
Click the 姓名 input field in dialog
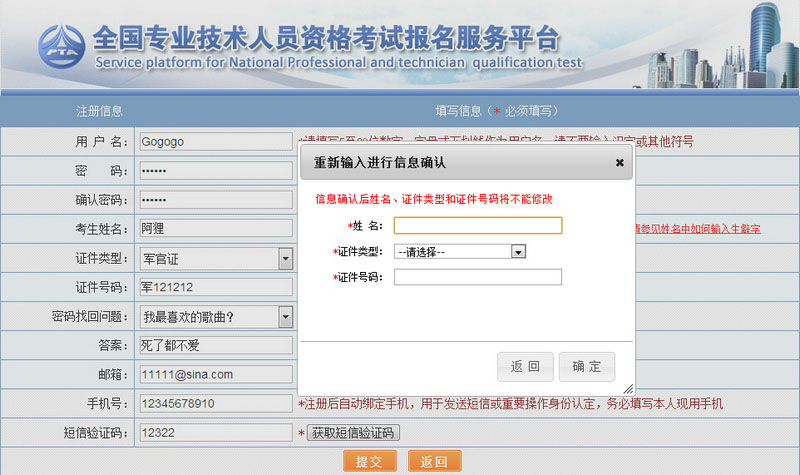pyautogui.click(x=478, y=226)
